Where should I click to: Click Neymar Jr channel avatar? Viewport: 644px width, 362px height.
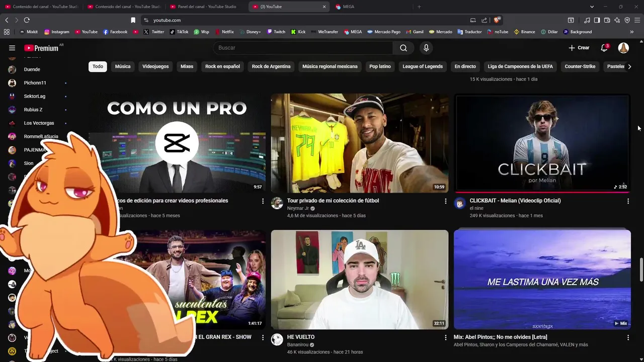point(277,203)
